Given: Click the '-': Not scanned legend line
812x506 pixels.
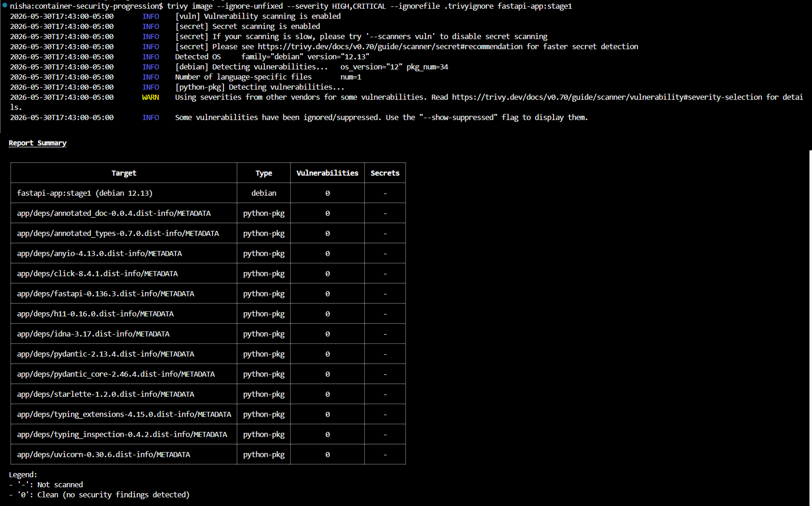Looking at the screenshot, I should 46,485.
